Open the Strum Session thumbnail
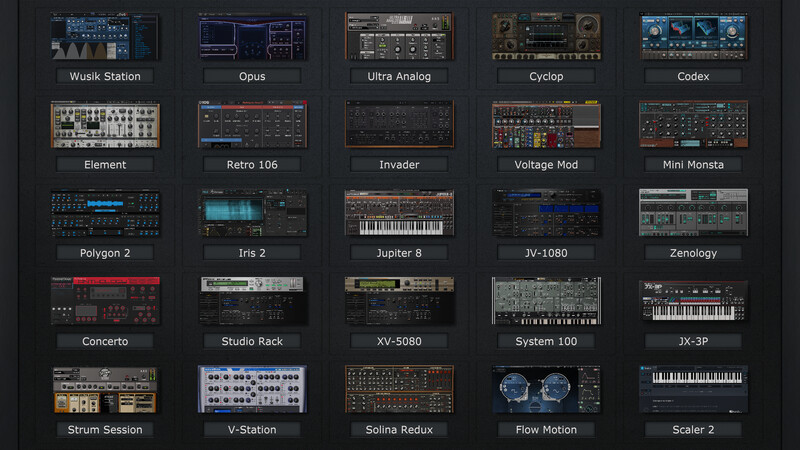The height and width of the screenshot is (450, 800). (105, 389)
